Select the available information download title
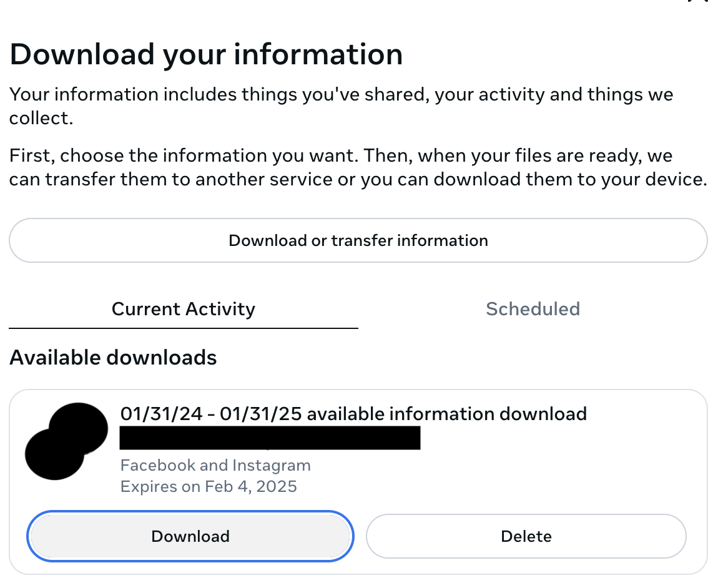The width and height of the screenshot is (718, 588). pos(353,414)
